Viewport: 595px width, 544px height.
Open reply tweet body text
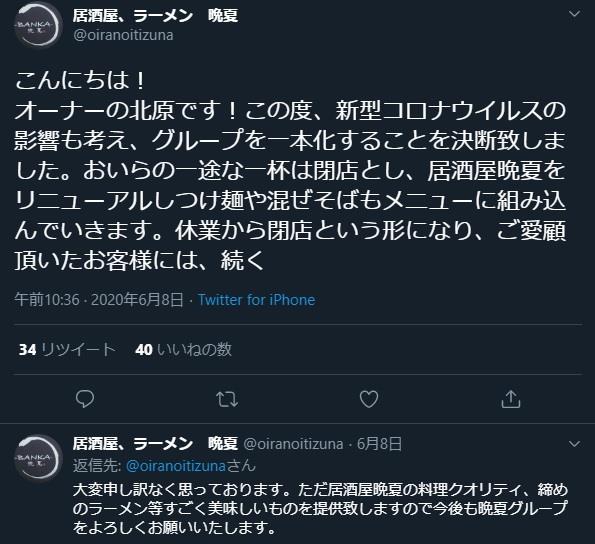click(x=320, y=509)
